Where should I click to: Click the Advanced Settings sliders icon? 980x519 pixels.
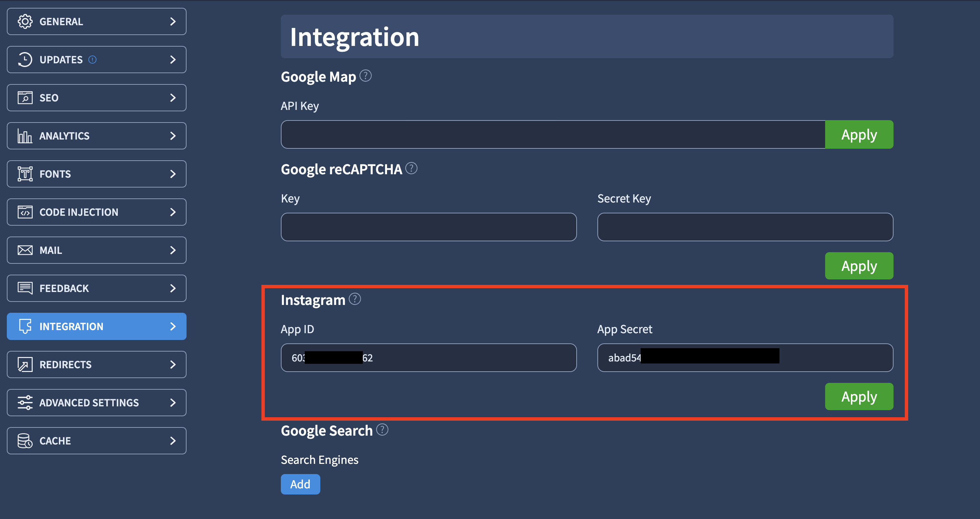[x=25, y=402]
